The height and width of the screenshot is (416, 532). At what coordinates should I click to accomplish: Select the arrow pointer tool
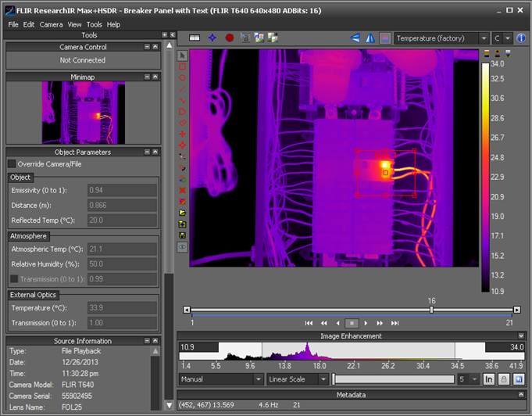(182, 56)
